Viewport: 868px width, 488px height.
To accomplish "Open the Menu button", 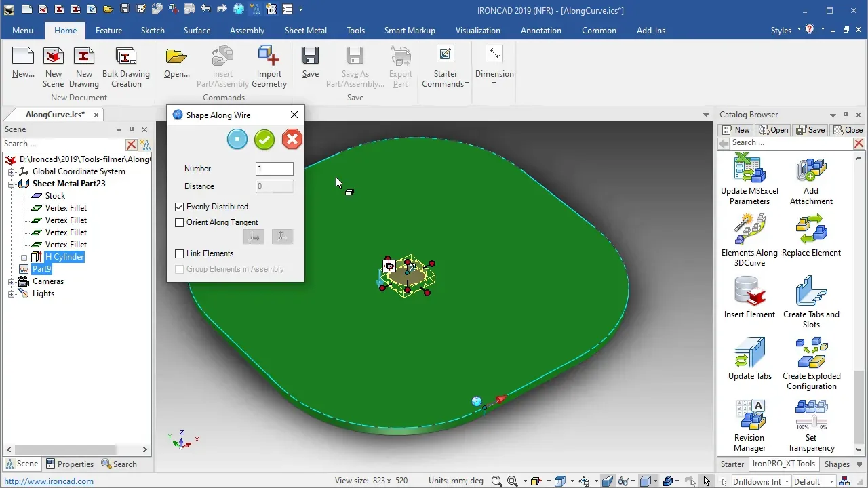I will [22, 30].
